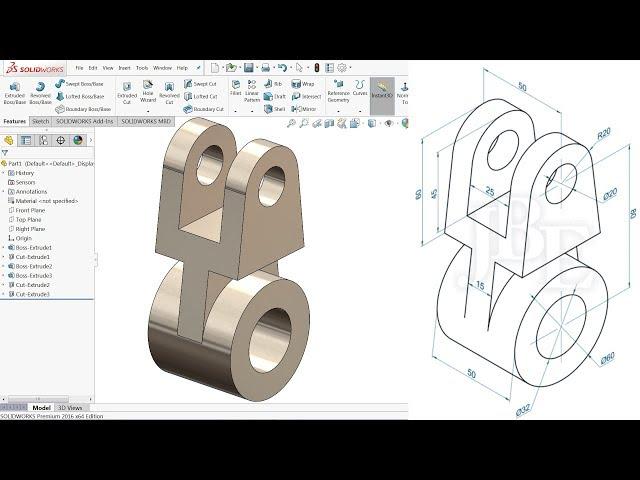Open the appearance color sphere tab
Viewport: 640px width, 480px height.
(x=77, y=139)
